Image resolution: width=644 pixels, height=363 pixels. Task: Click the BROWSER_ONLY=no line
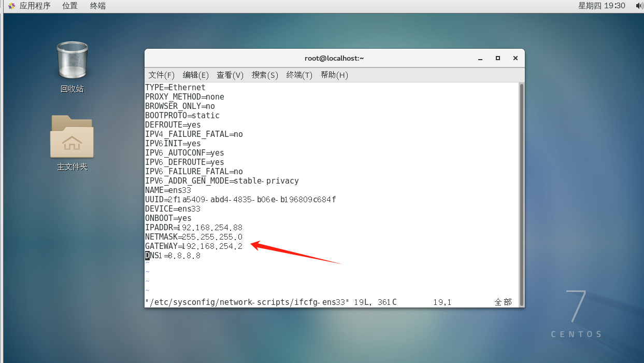point(180,106)
